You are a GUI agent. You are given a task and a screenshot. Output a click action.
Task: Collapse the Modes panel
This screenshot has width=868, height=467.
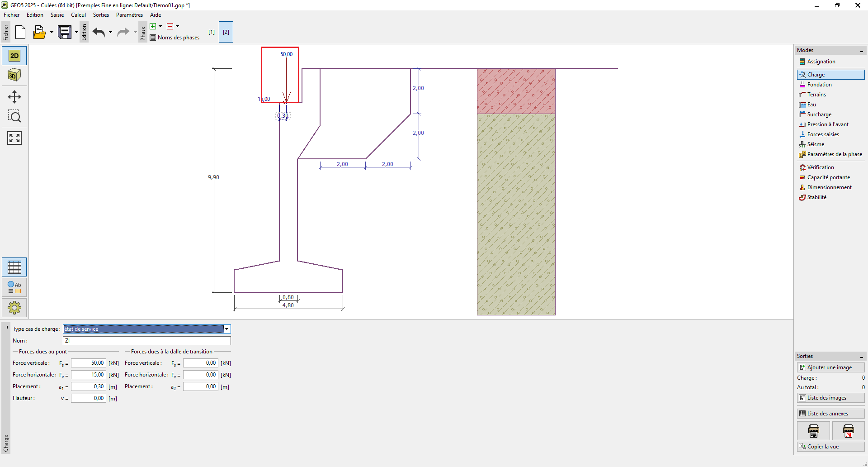(x=862, y=51)
